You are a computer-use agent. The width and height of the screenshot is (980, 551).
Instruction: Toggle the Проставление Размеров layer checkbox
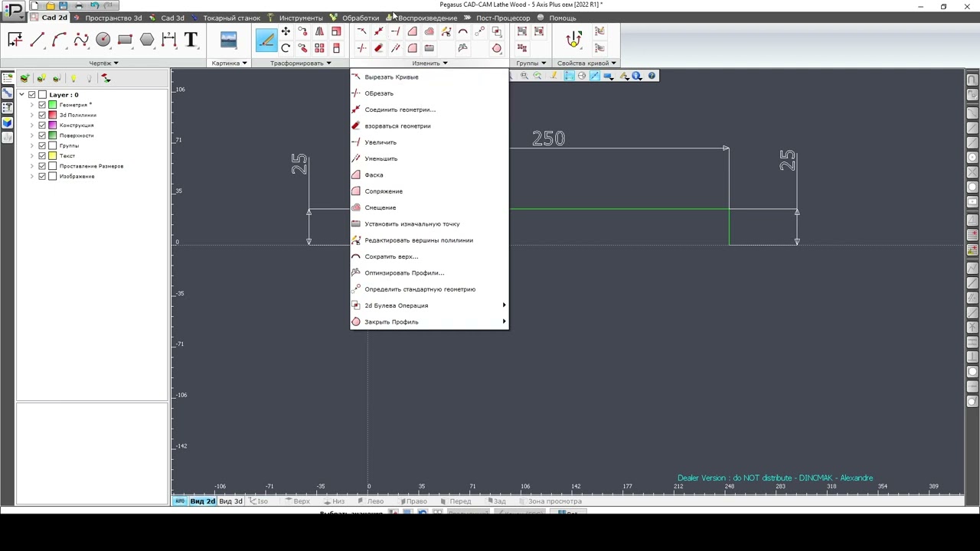point(42,166)
